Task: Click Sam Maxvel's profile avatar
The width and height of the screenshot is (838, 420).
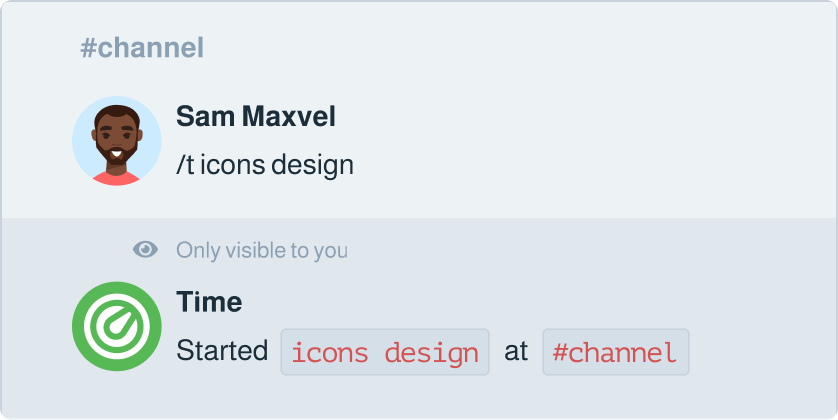Action: [117, 141]
